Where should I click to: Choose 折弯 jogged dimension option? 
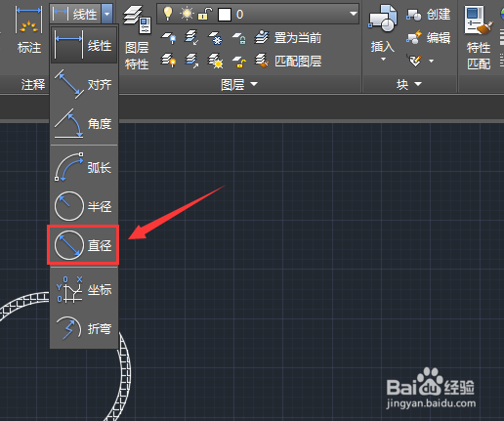[84, 328]
